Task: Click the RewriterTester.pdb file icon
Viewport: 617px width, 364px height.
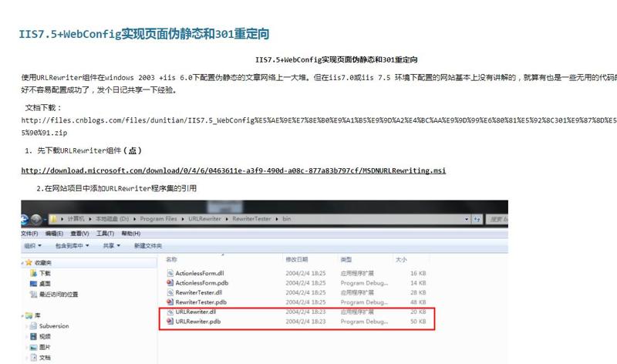Action: tap(170, 302)
